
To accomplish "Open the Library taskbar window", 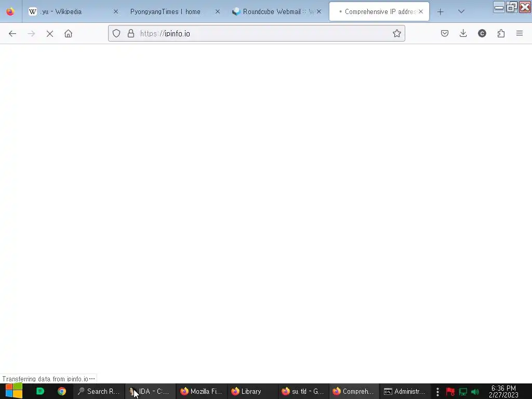I will [252, 391].
